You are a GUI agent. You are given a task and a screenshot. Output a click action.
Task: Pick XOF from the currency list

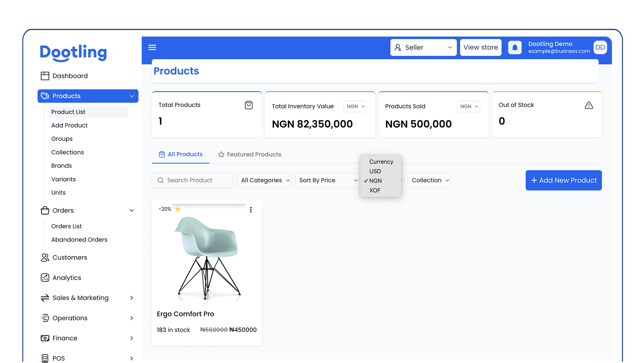click(x=375, y=190)
